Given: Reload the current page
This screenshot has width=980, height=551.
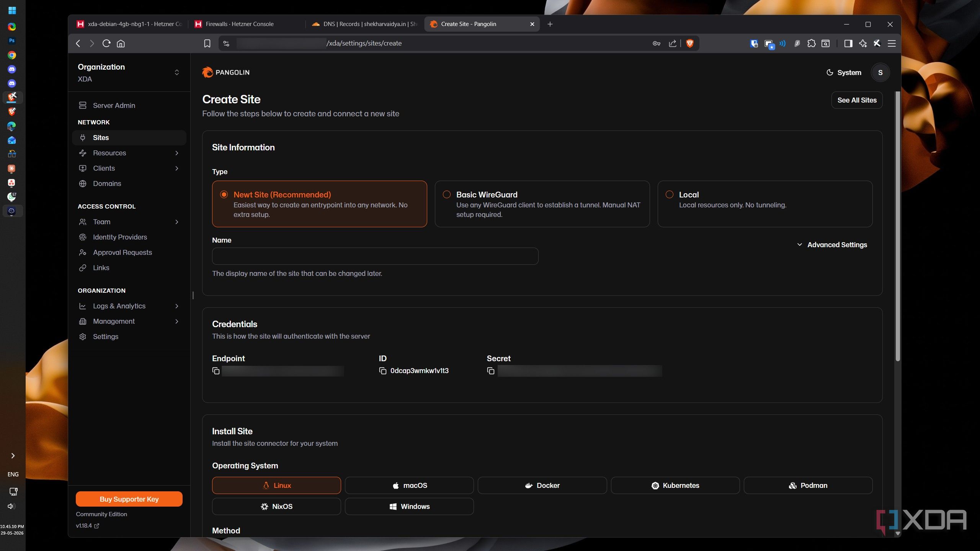Looking at the screenshot, I should [x=106, y=43].
